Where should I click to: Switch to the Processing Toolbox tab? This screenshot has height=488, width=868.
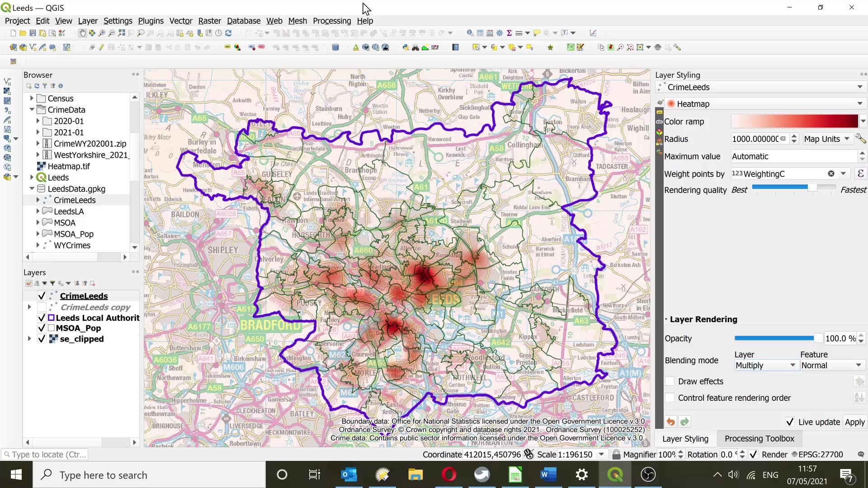(759, 438)
